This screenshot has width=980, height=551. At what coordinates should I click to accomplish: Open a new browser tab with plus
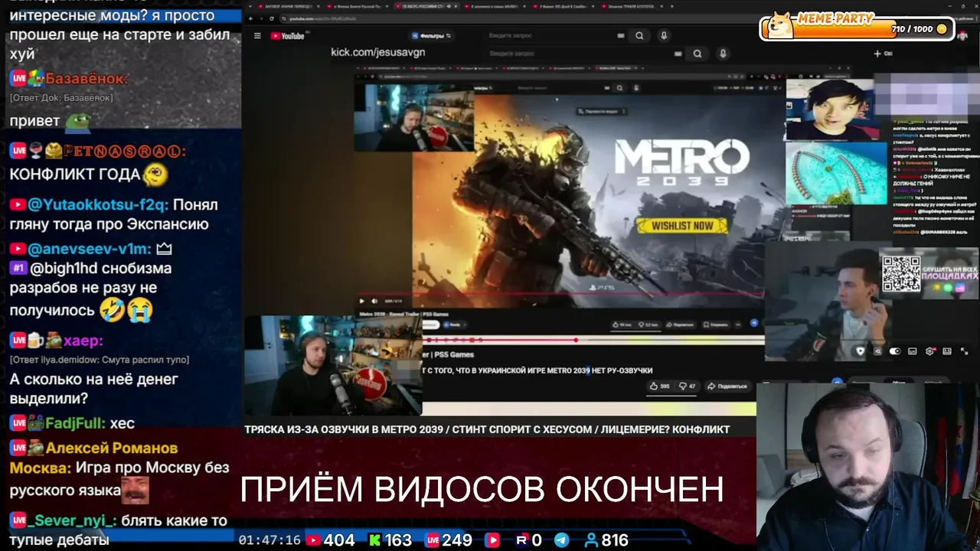(671, 6)
